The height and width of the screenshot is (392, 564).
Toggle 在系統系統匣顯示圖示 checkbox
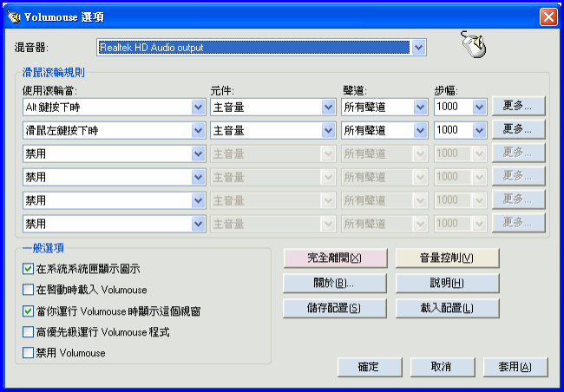pos(29,269)
